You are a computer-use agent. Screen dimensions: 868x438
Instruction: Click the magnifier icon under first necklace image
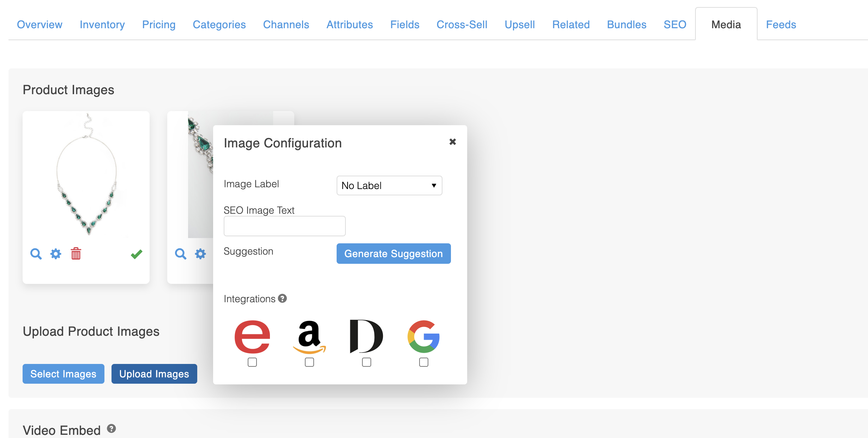36,254
